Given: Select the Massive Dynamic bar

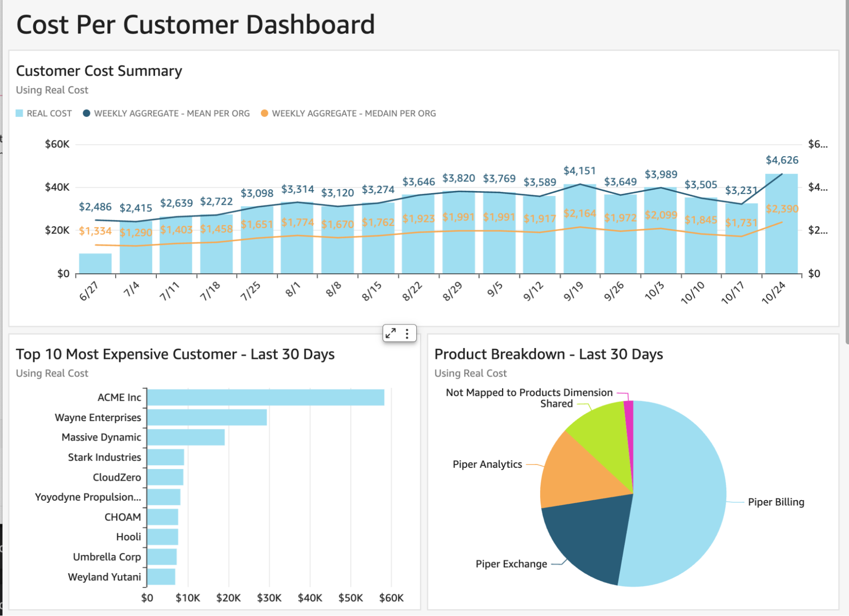Looking at the screenshot, I should 186,437.
